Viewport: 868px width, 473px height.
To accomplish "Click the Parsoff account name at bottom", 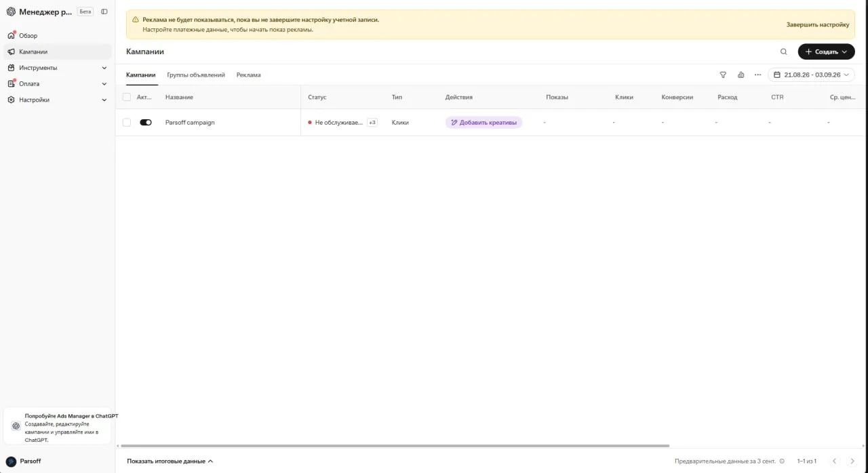I will (x=31, y=461).
